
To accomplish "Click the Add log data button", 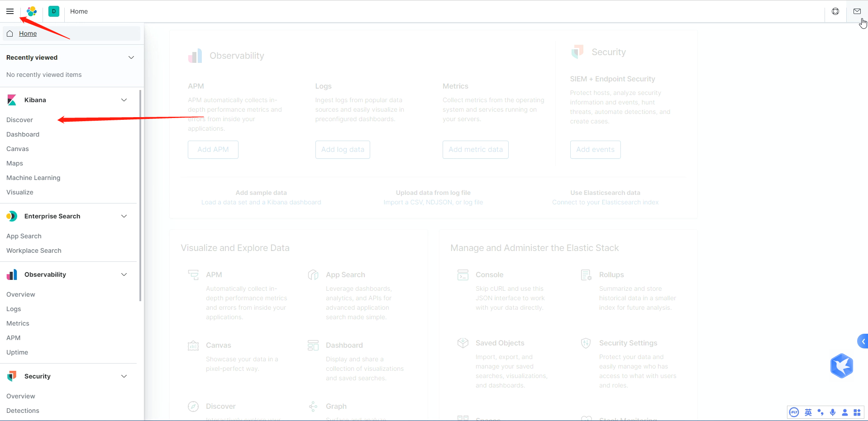I will 343,150.
